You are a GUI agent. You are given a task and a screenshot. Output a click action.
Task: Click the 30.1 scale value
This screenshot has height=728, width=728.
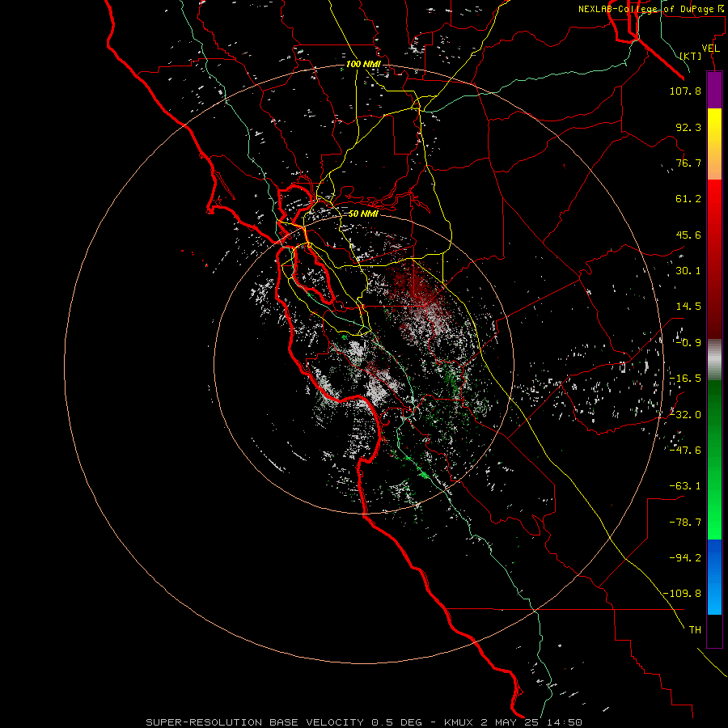point(688,271)
